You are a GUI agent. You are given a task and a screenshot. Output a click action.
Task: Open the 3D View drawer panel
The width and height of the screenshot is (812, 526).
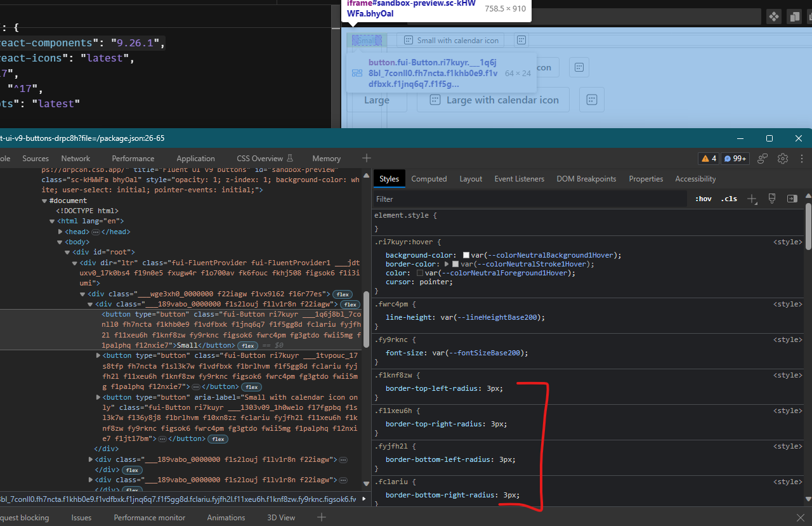click(x=281, y=518)
